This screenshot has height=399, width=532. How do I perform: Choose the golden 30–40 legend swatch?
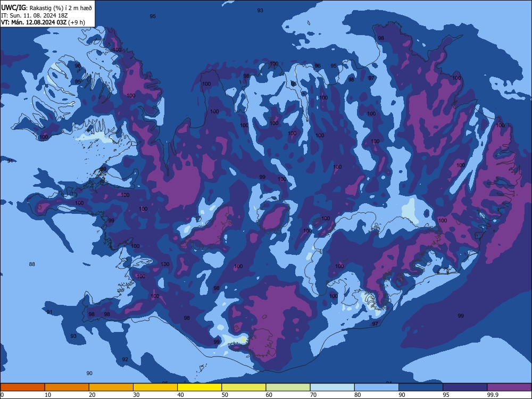pyautogui.click(x=155, y=387)
